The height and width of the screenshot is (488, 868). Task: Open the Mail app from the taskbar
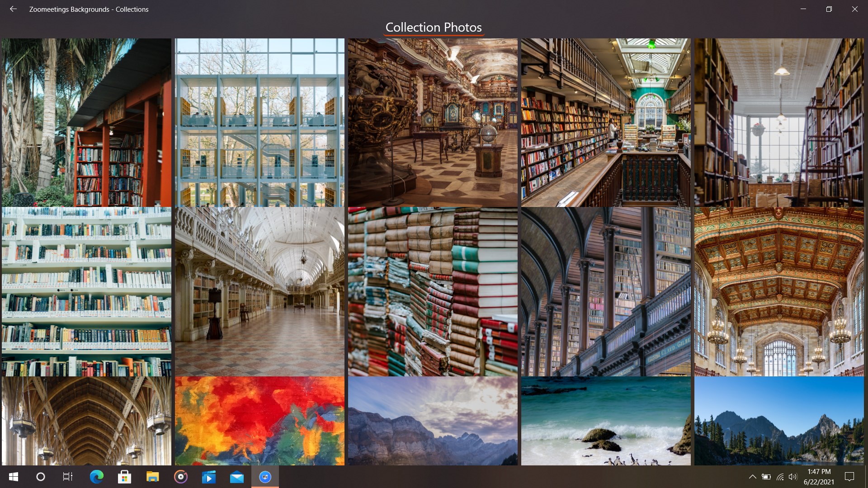[x=236, y=477]
